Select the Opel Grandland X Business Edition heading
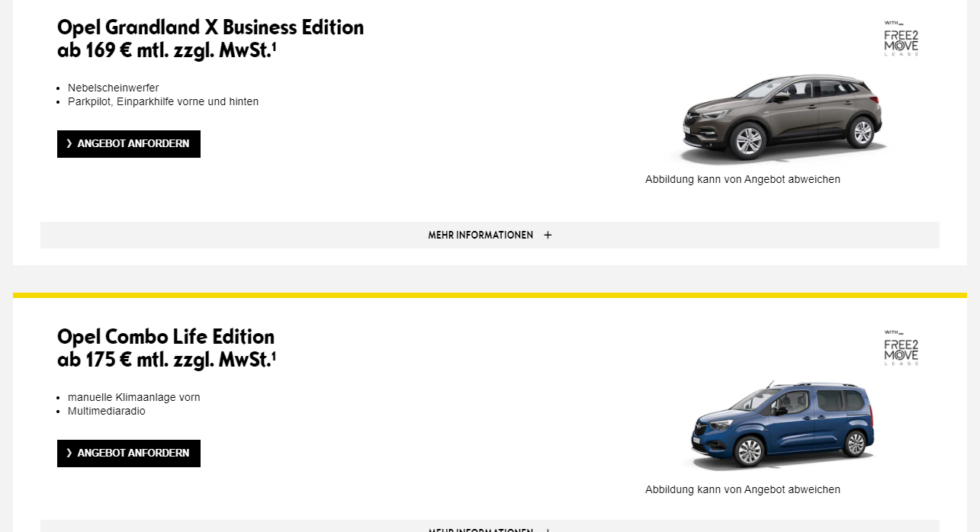The height and width of the screenshot is (532, 980). [x=210, y=27]
